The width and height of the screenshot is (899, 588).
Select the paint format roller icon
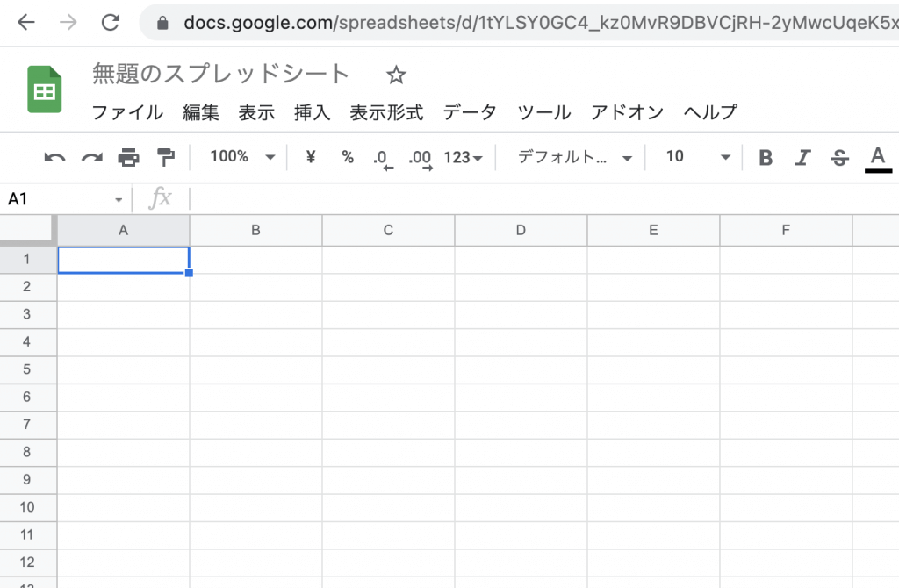[165, 158]
